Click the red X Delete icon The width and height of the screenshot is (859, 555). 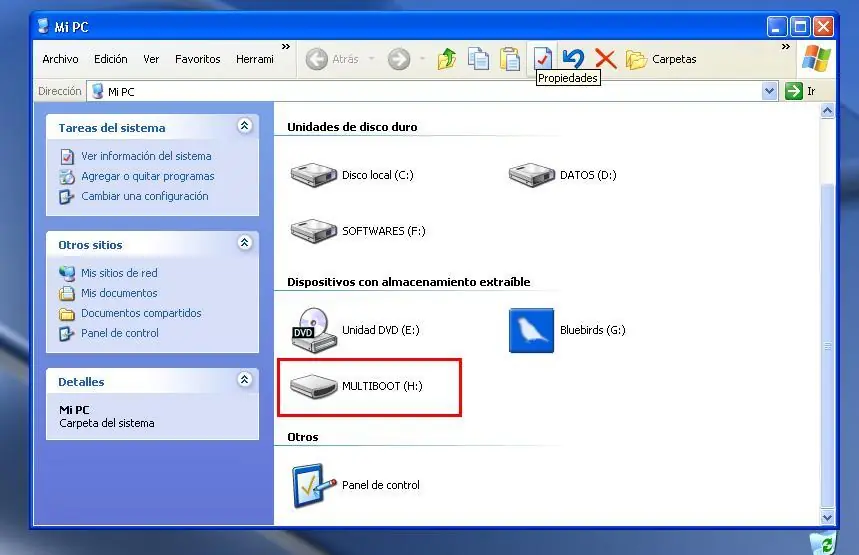(x=605, y=59)
